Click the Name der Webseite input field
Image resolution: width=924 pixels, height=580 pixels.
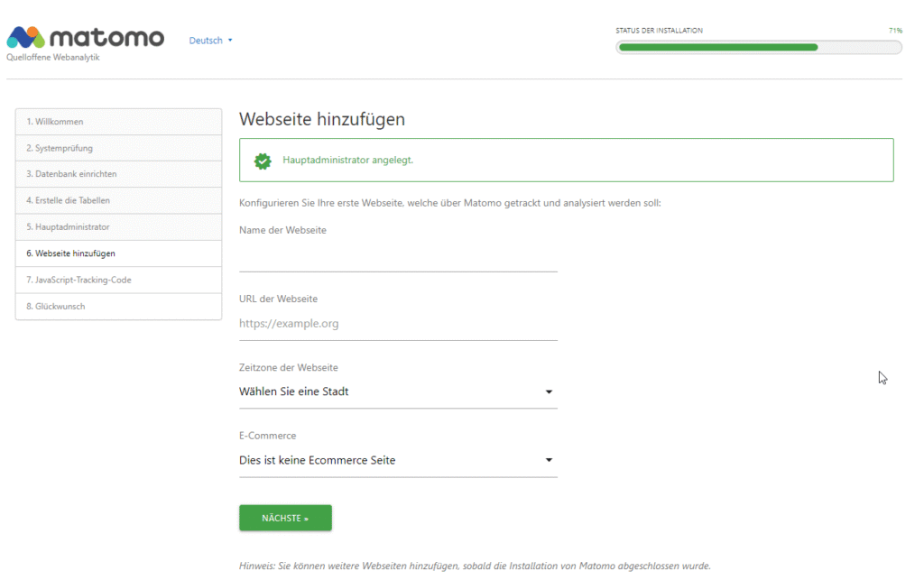398,257
